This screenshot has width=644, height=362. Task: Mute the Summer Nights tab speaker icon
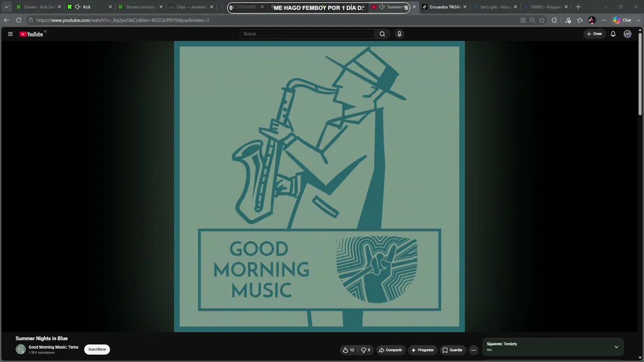[x=382, y=7]
